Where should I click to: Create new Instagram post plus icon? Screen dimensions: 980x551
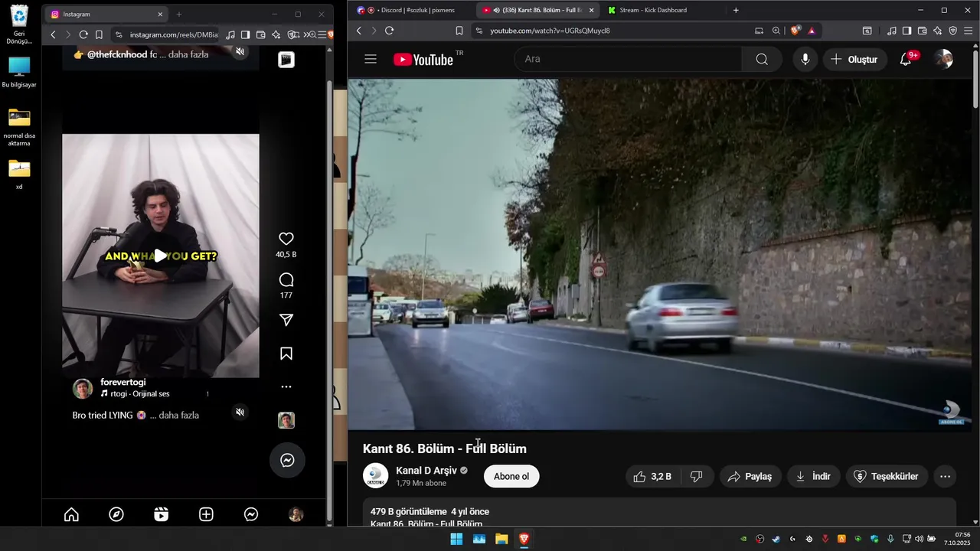coord(206,515)
